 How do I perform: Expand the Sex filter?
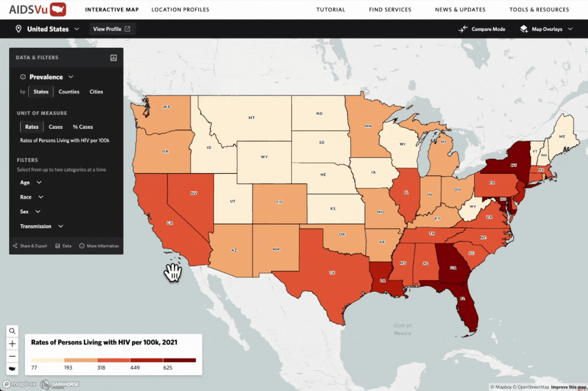(30, 212)
